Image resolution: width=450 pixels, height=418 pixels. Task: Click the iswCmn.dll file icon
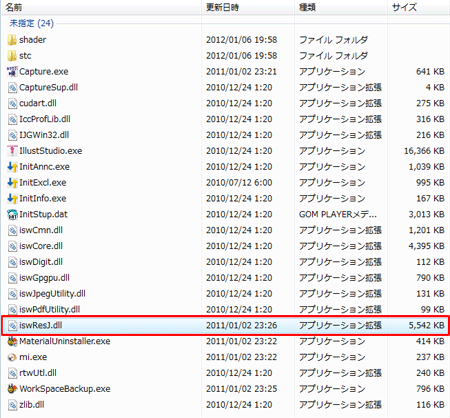[x=12, y=230]
